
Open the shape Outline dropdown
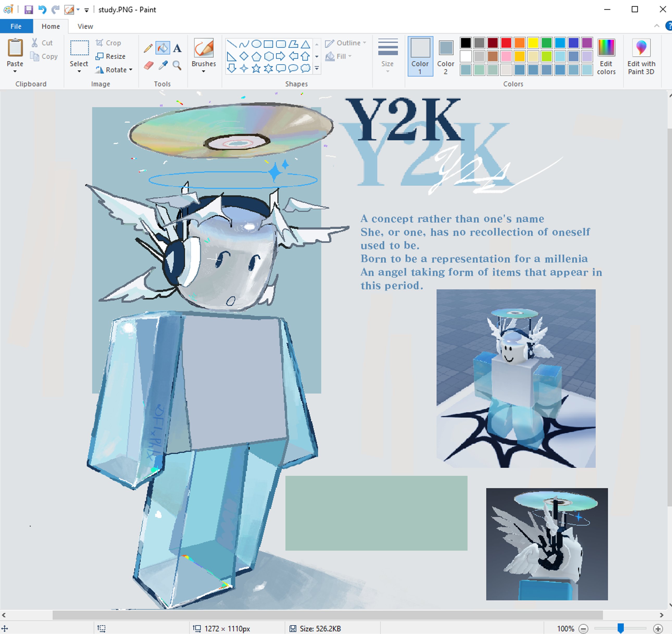(x=346, y=43)
